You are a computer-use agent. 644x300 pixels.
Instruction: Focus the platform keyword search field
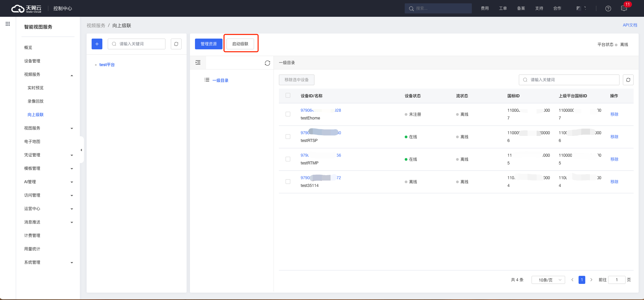pyautogui.click(x=137, y=44)
